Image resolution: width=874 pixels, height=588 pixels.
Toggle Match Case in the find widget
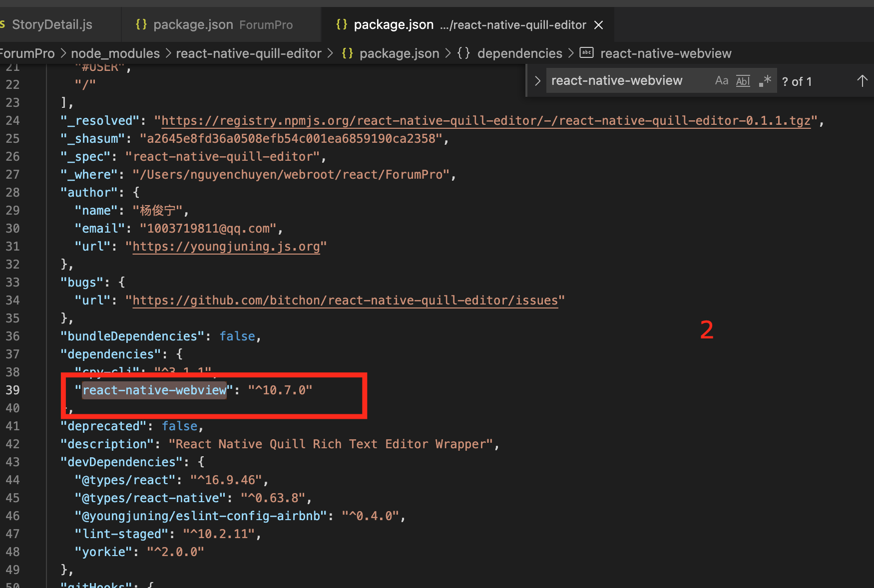click(722, 81)
